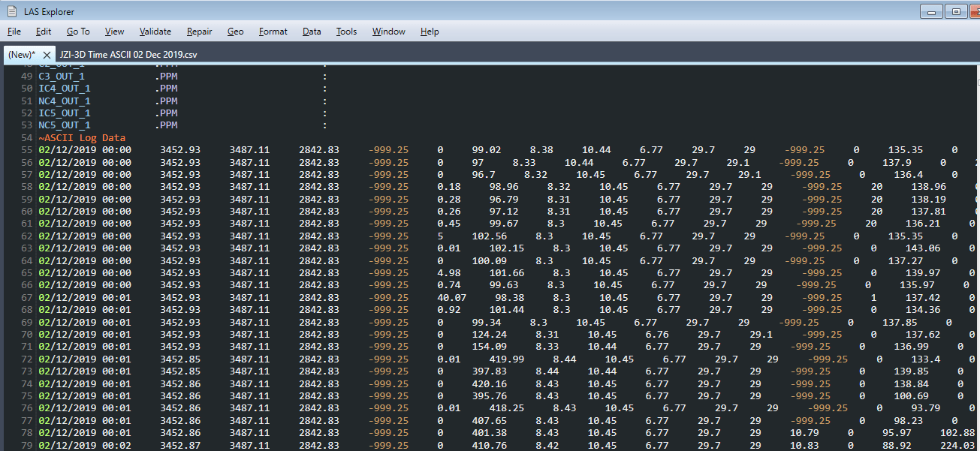Switch to the JZI-3D Time ASCII csv tab
Screen dimensions: 980x451
tap(128, 55)
